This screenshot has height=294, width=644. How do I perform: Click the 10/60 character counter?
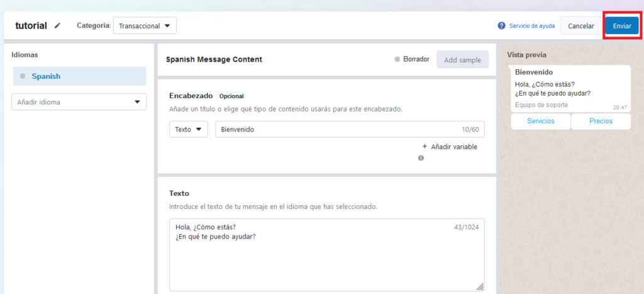[470, 129]
